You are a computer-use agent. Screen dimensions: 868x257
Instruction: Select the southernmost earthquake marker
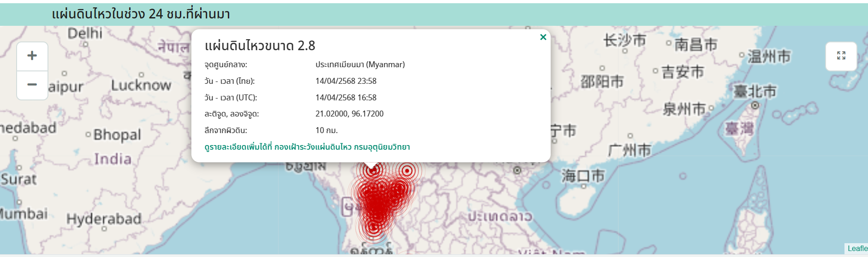pyautogui.click(x=374, y=227)
